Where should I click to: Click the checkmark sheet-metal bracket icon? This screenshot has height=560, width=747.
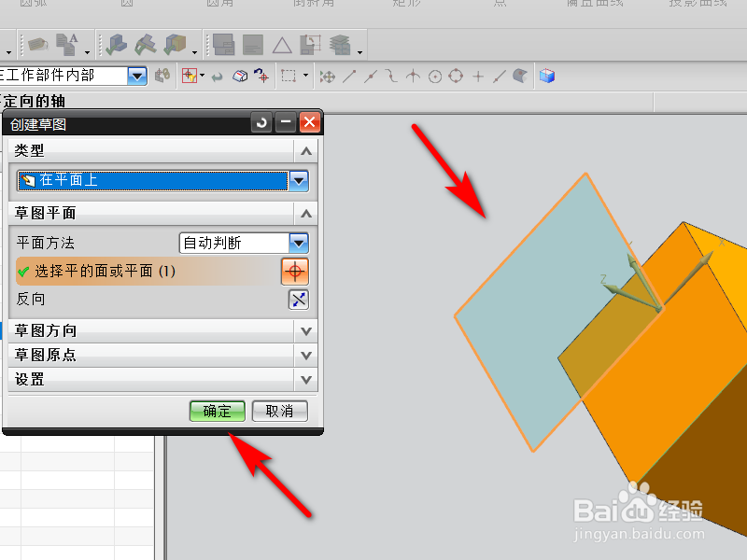146,44
